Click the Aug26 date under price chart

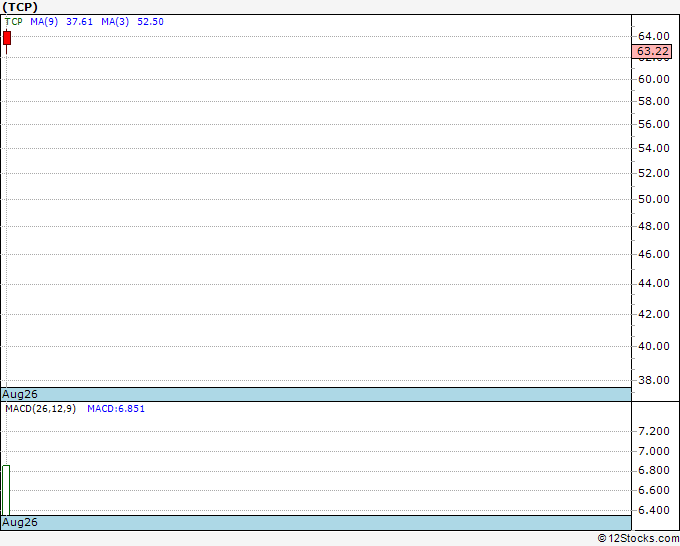click(x=20, y=394)
